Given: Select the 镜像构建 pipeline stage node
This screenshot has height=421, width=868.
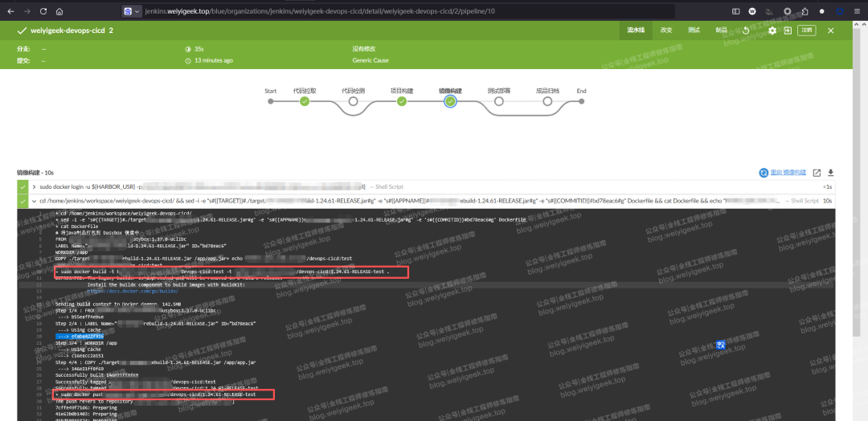Looking at the screenshot, I should click(x=451, y=101).
